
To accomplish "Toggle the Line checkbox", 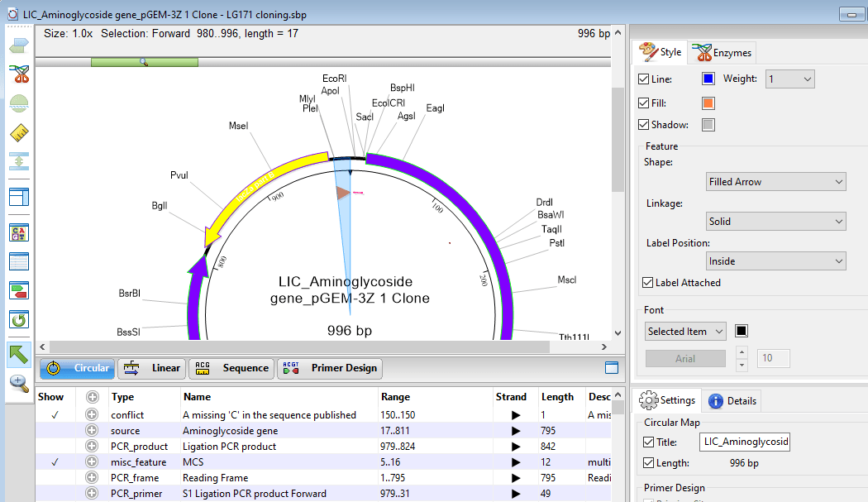I will [643, 79].
